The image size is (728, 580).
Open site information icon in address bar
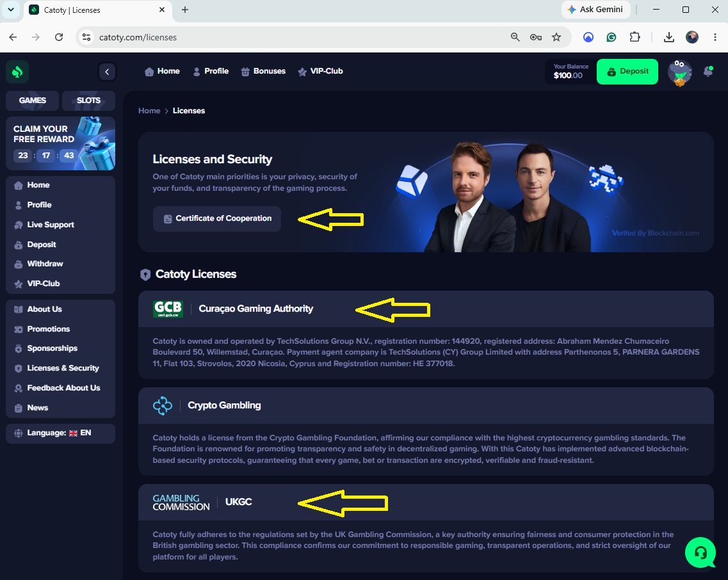(86, 37)
